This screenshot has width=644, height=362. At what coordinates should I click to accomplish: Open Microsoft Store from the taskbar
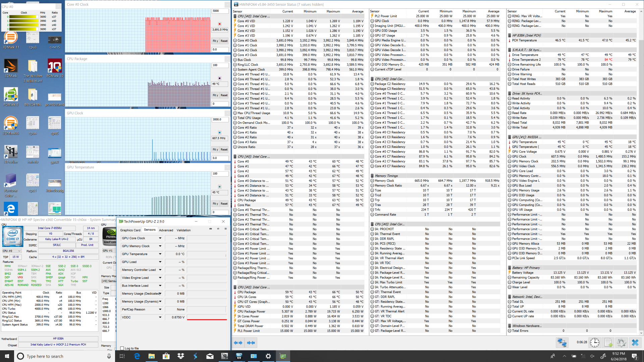[166, 356]
